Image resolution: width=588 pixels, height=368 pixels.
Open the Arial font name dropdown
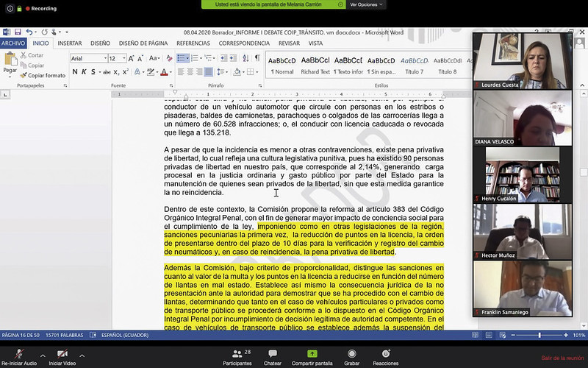tap(89, 58)
